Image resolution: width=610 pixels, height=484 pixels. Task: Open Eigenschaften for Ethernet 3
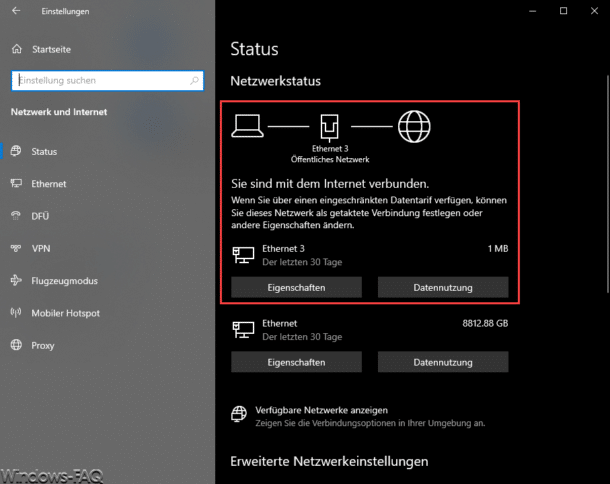(296, 288)
